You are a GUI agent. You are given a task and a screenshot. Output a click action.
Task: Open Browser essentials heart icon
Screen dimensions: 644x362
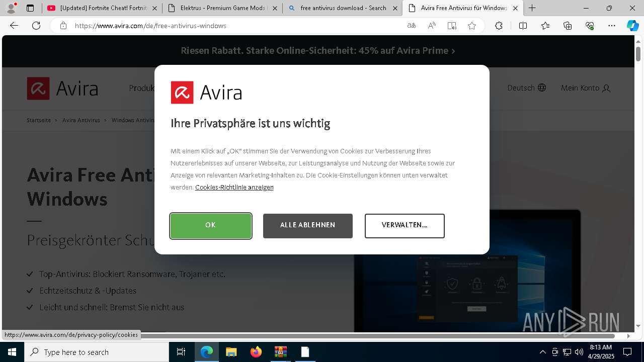coord(590,26)
